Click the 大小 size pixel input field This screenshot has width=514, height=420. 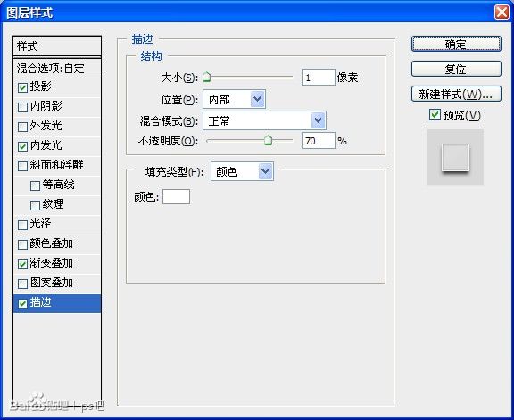(319, 78)
